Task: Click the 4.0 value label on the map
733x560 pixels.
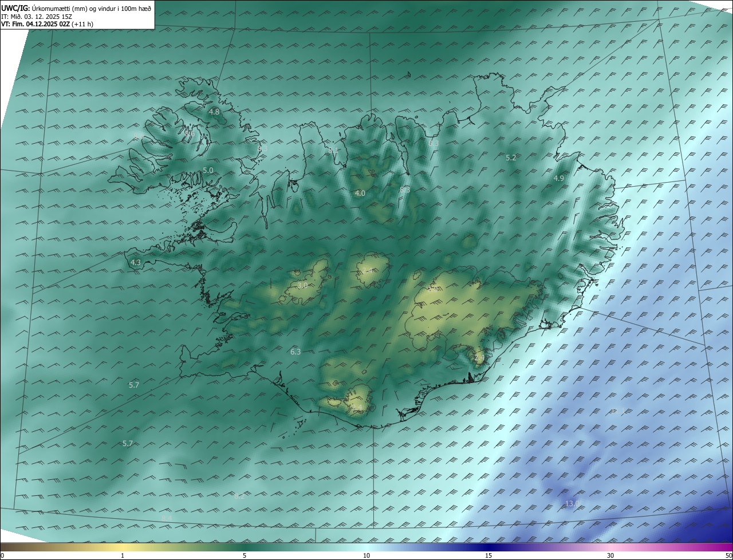Action: point(360,194)
